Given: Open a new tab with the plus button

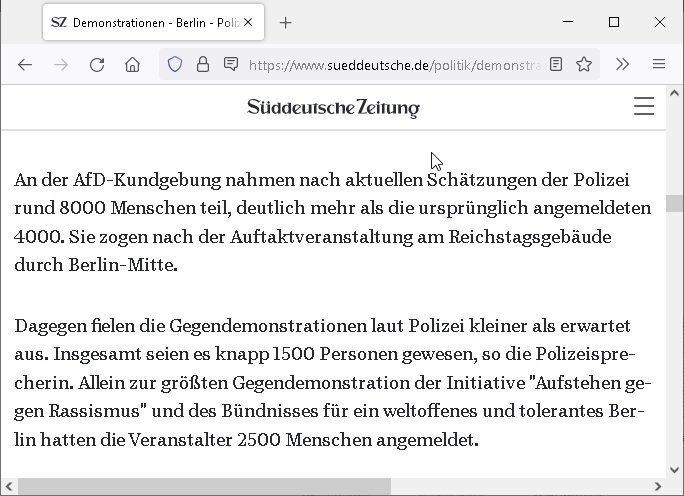Looking at the screenshot, I should (x=285, y=23).
